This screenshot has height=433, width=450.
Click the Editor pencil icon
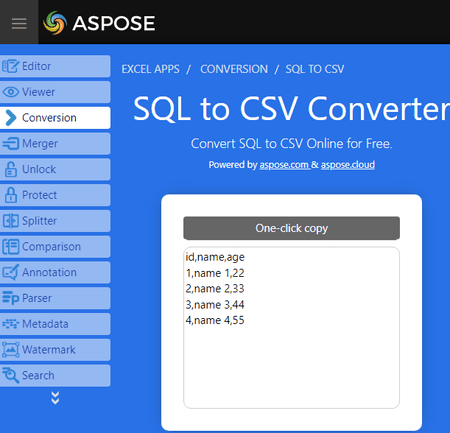tap(11, 66)
